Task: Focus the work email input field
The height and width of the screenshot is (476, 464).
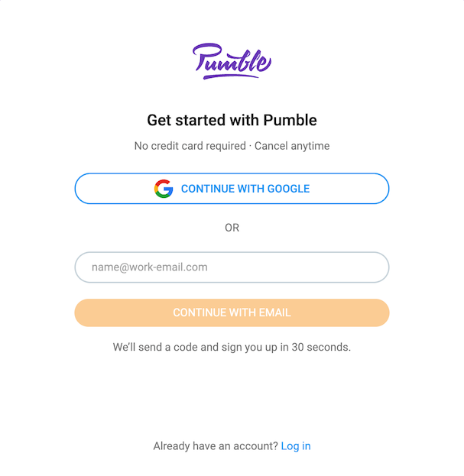Action: [x=232, y=267]
